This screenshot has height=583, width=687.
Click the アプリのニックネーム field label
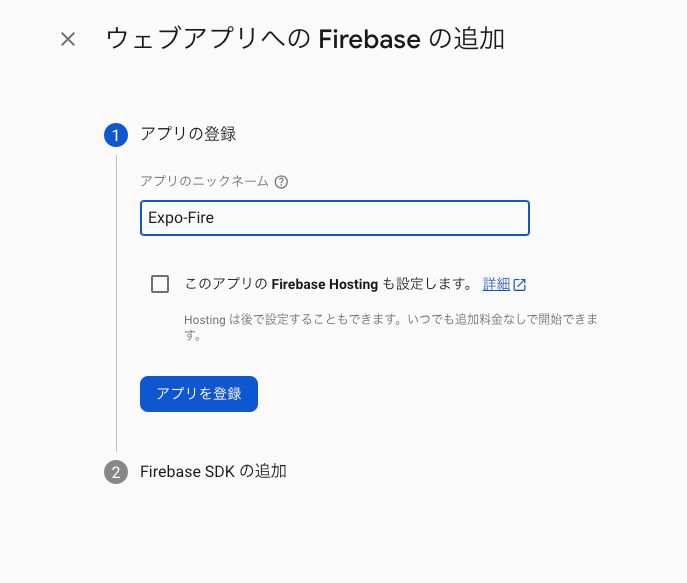204,182
